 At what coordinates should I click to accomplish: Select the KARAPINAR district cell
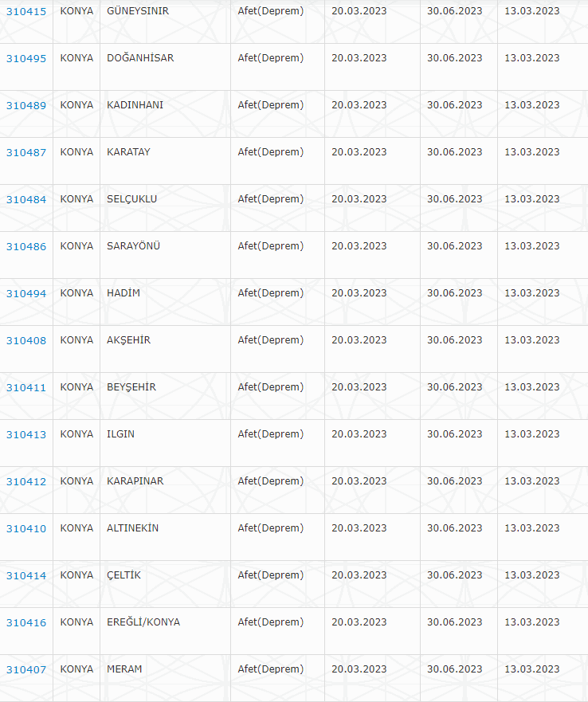(x=135, y=481)
